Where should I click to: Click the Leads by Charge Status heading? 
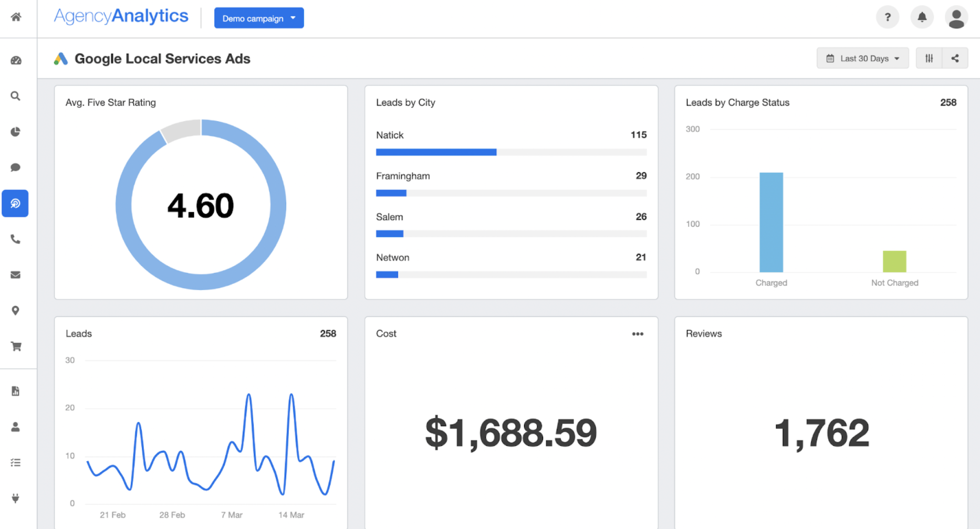tap(737, 102)
